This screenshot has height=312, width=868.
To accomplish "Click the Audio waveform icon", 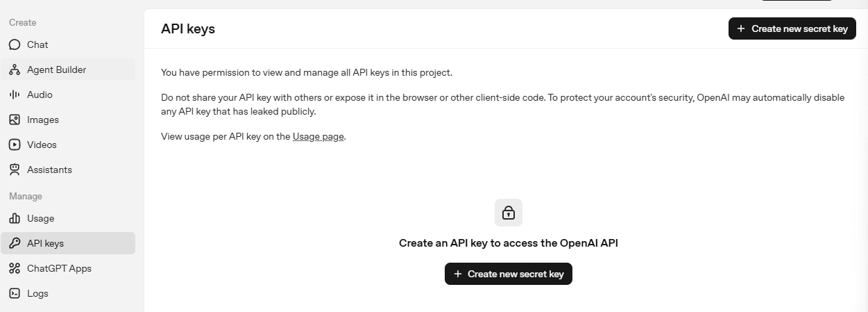I will (x=15, y=95).
